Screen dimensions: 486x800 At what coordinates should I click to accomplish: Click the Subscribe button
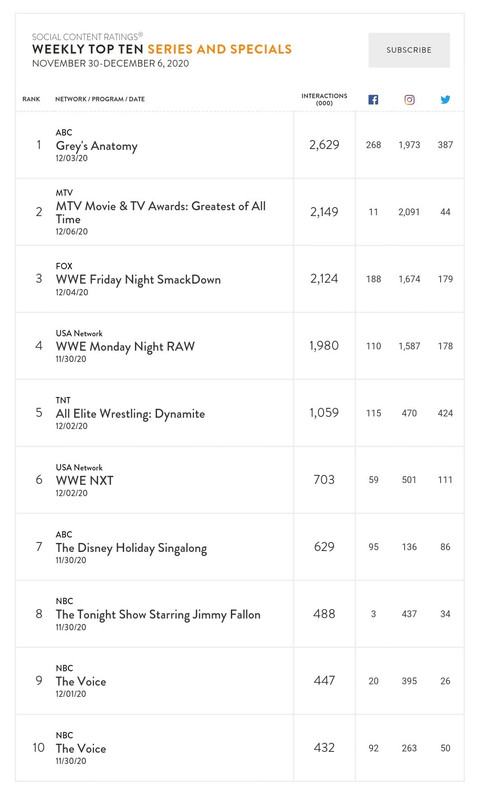point(409,50)
